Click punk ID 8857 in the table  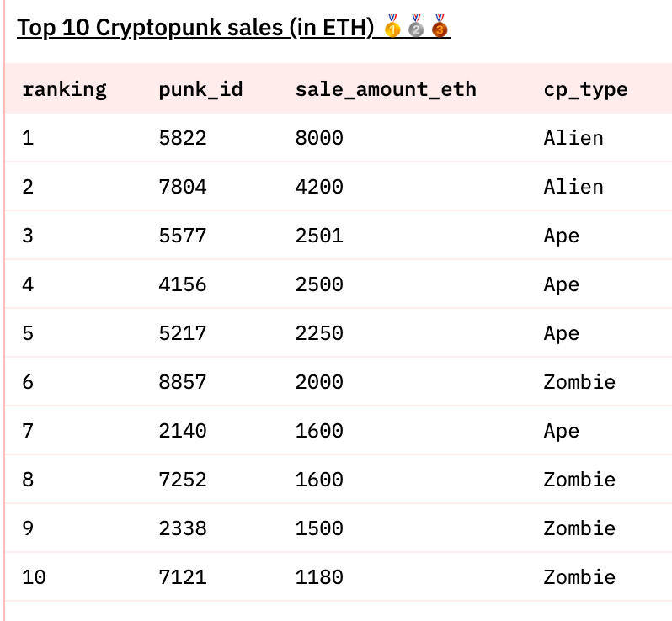[182, 382]
